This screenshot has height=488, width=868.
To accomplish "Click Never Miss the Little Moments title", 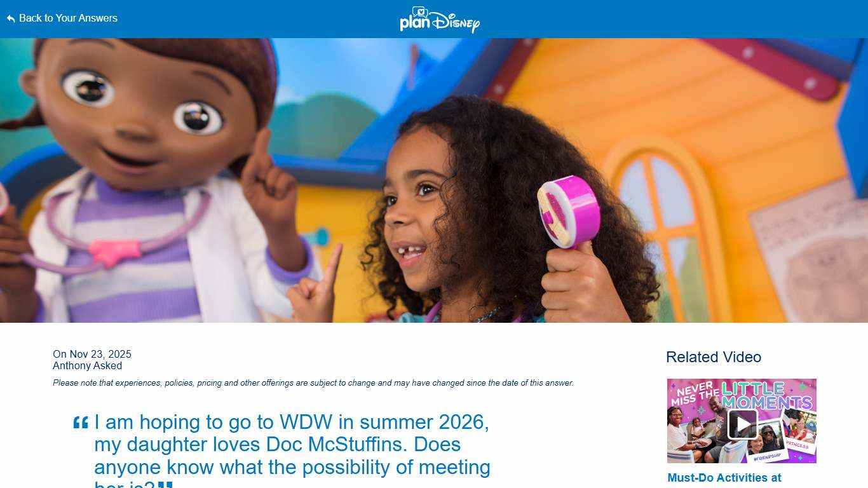I will tap(740, 394).
